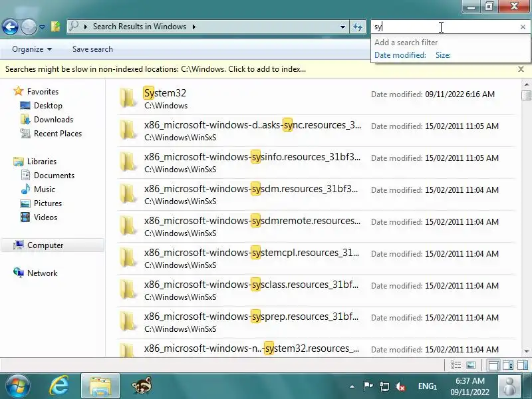
Task: Click the network icon in system tray
Action: [x=384, y=386]
